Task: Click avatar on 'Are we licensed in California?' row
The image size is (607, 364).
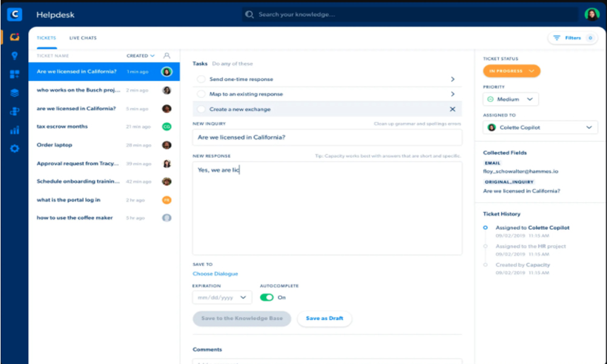Action: coord(167,72)
